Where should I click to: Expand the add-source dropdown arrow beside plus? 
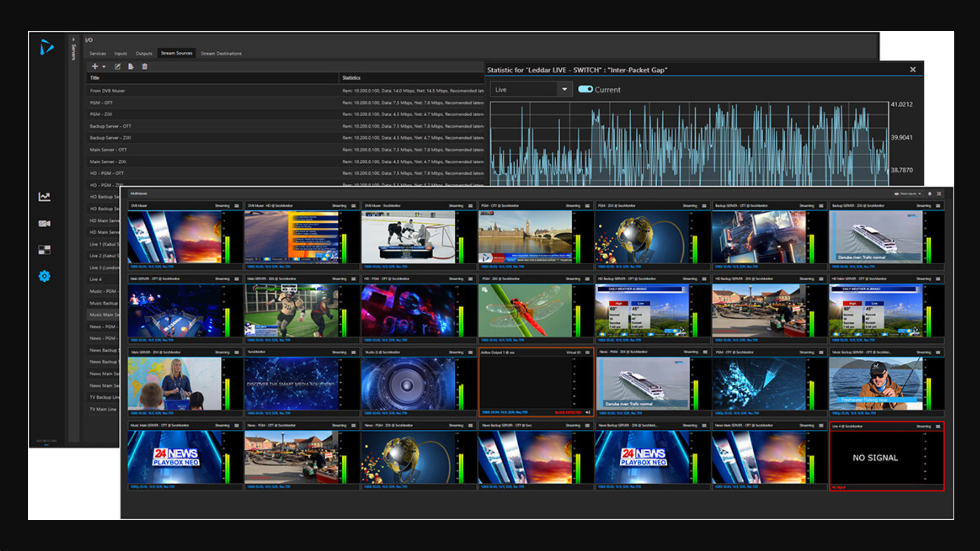(x=104, y=67)
